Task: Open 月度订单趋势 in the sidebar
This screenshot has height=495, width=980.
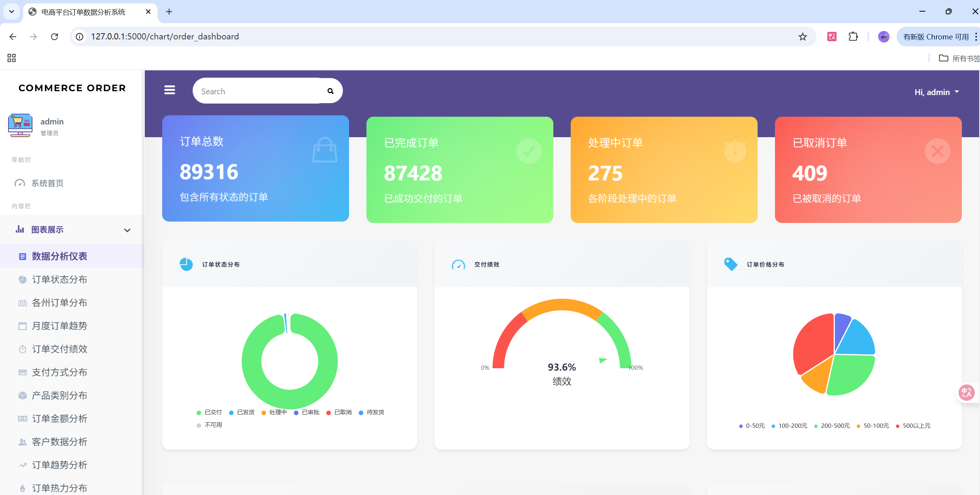Action: tap(59, 326)
